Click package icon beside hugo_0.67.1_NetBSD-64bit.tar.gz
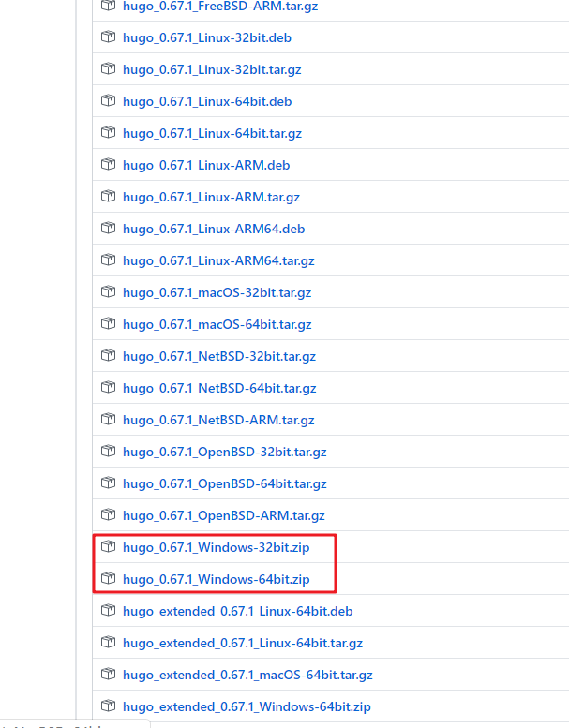Image resolution: width=569 pixels, height=728 pixels. (108, 388)
